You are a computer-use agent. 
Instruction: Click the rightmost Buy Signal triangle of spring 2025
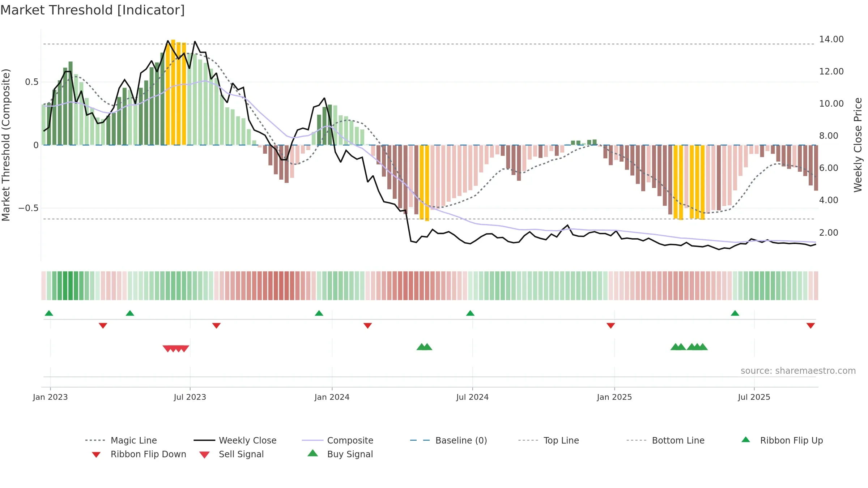702,347
